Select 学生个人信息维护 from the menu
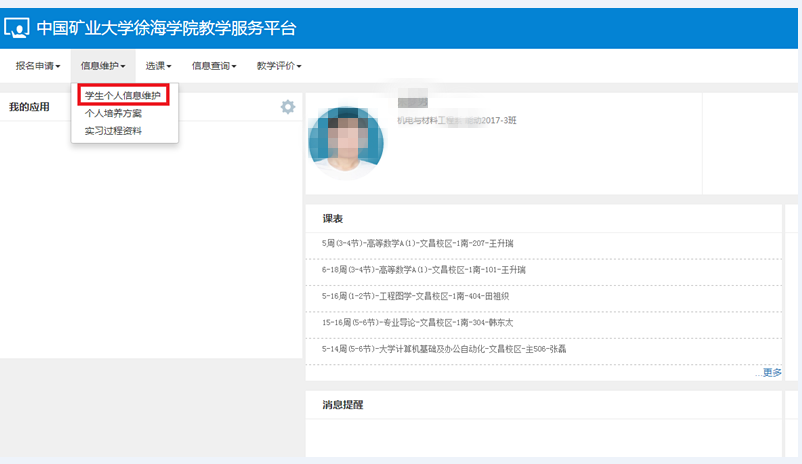The height and width of the screenshot is (464, 802). (123, 96)
